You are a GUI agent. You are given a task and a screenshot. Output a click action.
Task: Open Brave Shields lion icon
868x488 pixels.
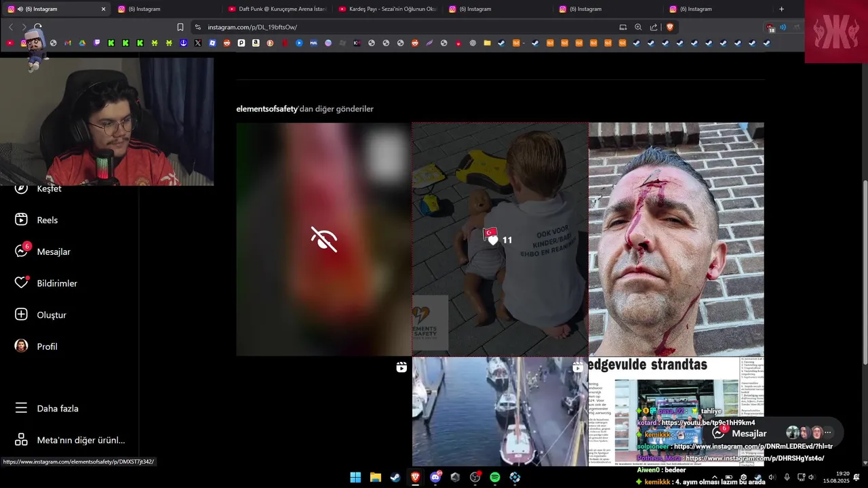point(670,27)
